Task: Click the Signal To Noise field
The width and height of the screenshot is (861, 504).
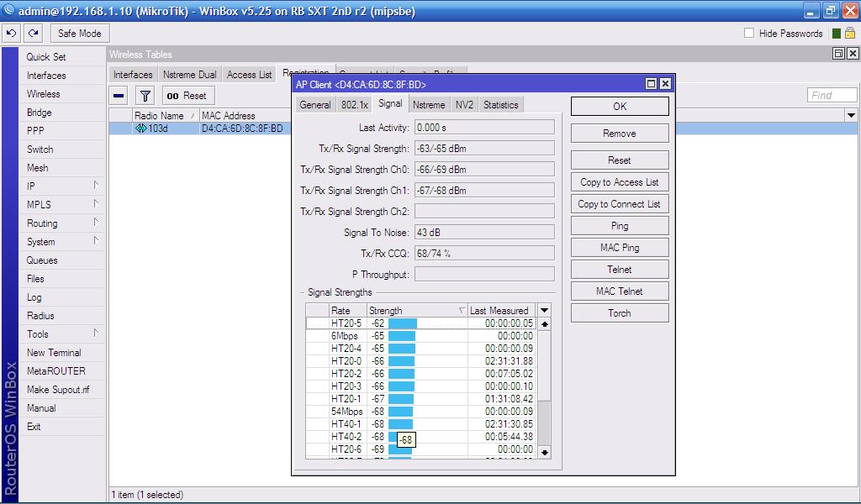Action: (x=484, y=233)
